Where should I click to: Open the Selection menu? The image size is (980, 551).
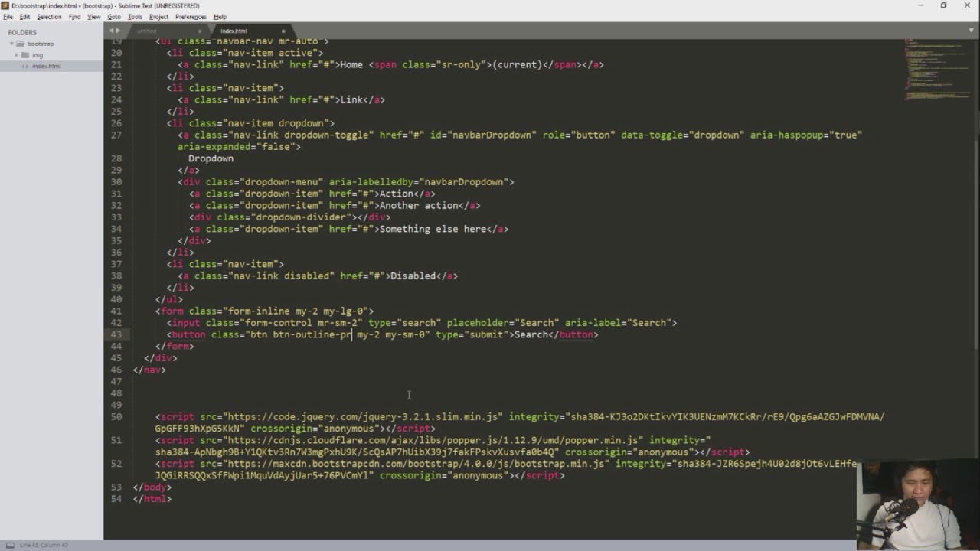(x=49, y=16)
